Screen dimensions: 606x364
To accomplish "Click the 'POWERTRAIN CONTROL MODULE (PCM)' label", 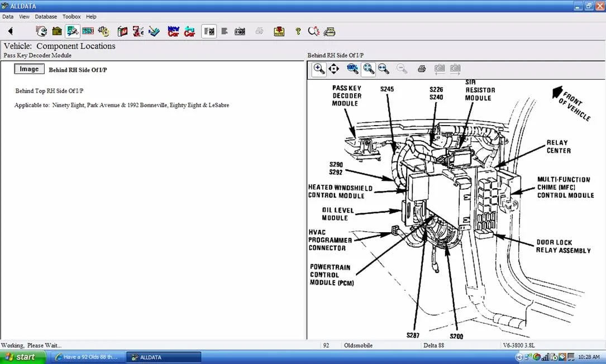I will 332,275.
